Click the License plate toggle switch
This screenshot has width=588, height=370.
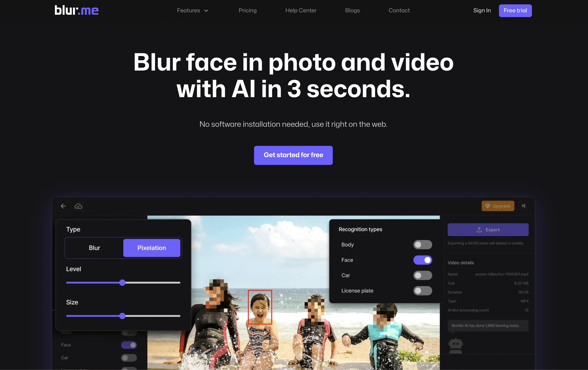[x=423, y=290]
